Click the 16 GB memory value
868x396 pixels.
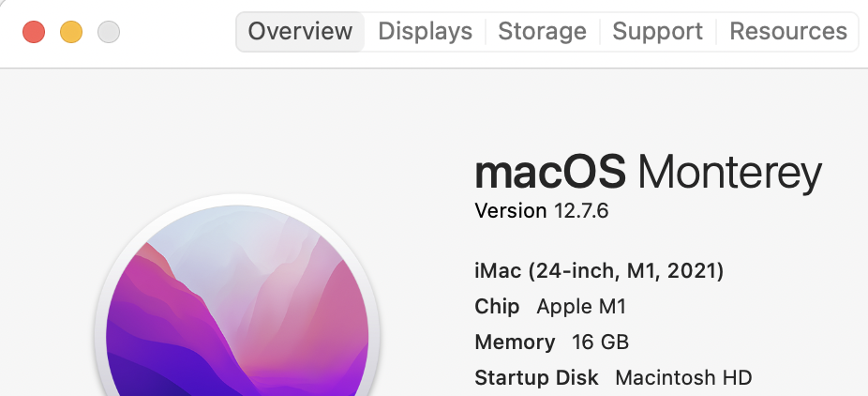coord(600,342)
